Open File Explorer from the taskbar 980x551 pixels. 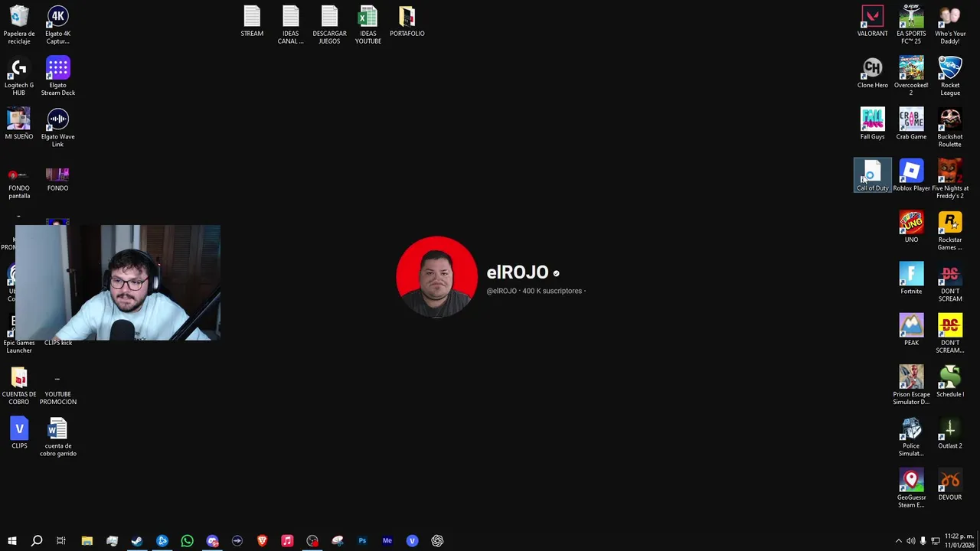tap(87, 541)
